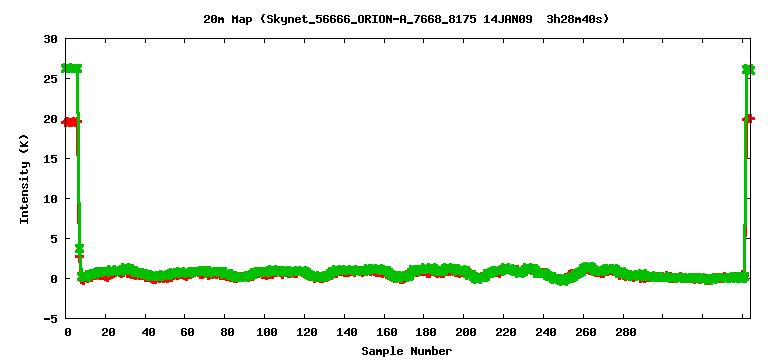The width and height of the screenshot is (768, 360).
Task: Click the green marker near 4 K on left
Action: pos(79,248)
